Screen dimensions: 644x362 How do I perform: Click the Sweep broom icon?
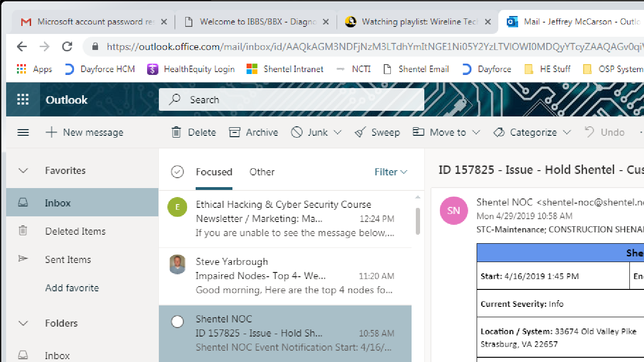coord(360,132)
